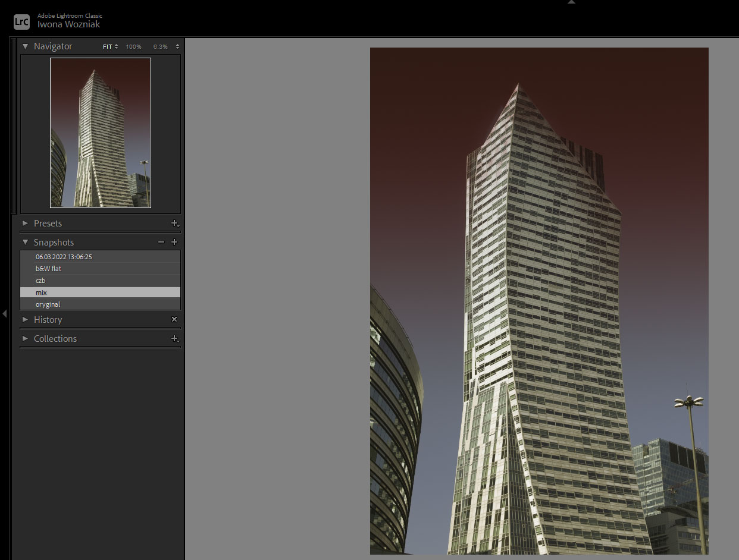Expand the Collections panel
This screenshot has width=739, height=560.
pos(26,339)
